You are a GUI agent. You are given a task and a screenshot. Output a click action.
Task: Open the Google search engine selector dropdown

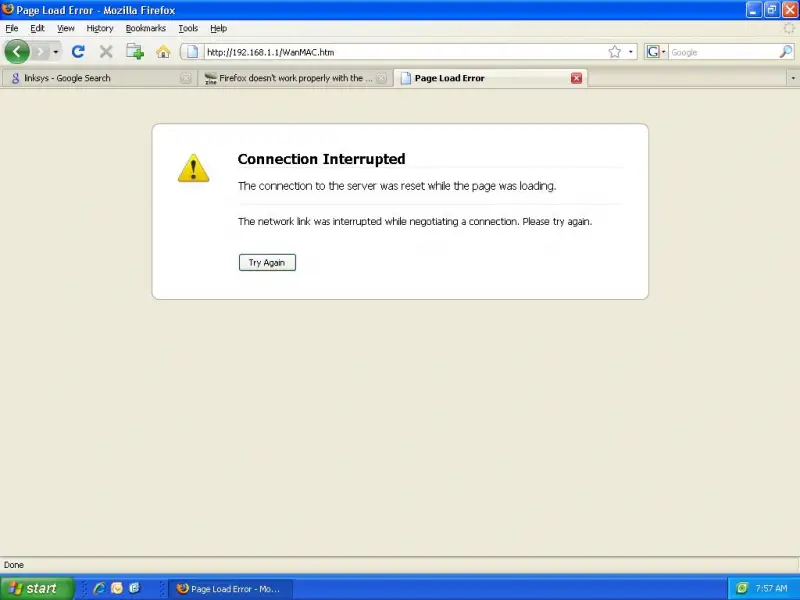coord(656,51)
